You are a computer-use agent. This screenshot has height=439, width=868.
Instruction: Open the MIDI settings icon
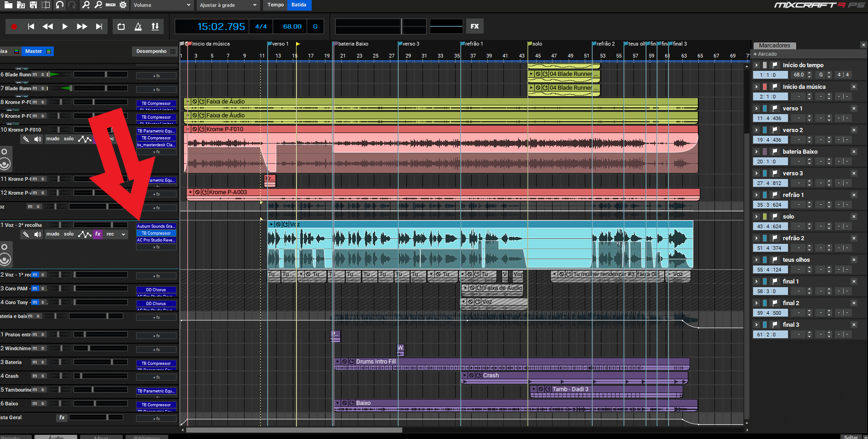pos(110,5)
